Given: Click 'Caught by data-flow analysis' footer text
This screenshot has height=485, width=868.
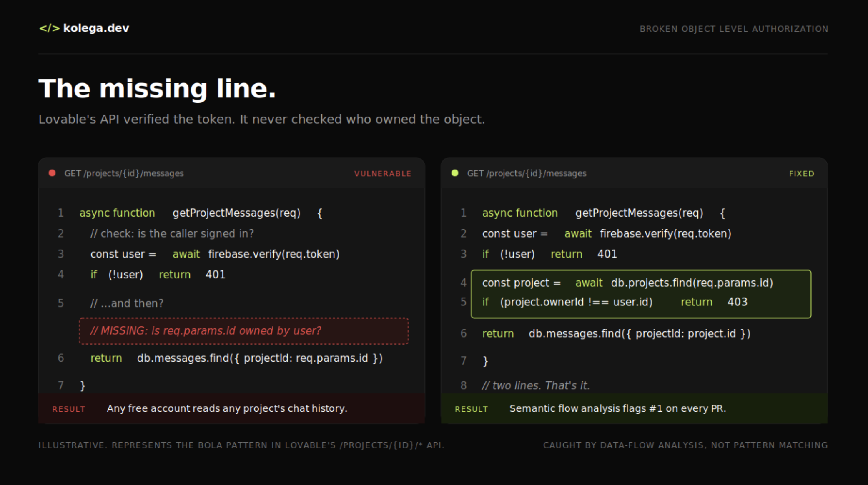Looking at the screenshot, I should click(685, 445).
